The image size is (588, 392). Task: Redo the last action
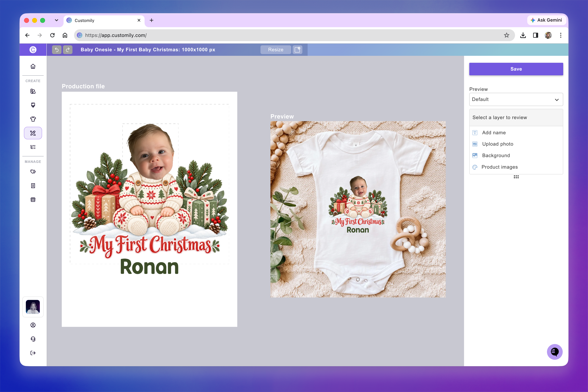coord(68,50)
